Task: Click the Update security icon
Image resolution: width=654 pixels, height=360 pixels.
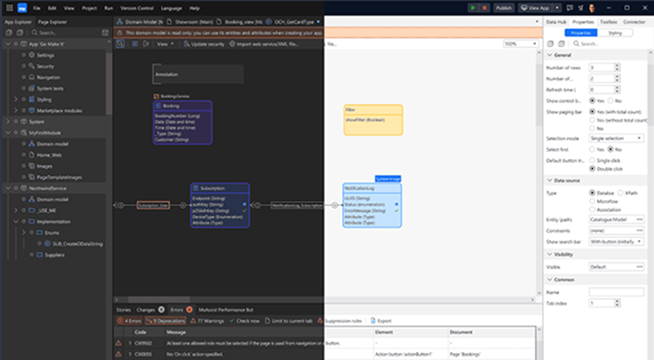Action: tap(186, 44)
